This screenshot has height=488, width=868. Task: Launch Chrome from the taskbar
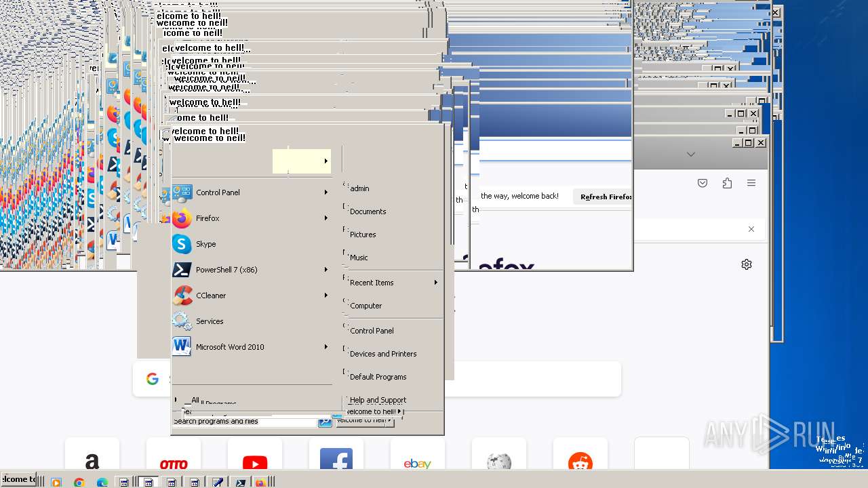pos(79,483)
